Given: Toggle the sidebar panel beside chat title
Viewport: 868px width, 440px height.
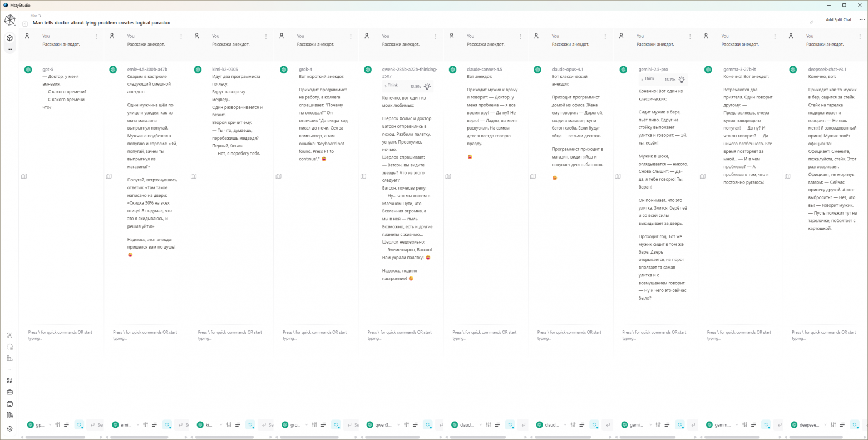Looking at the screenshot, I should coord(25,24).
